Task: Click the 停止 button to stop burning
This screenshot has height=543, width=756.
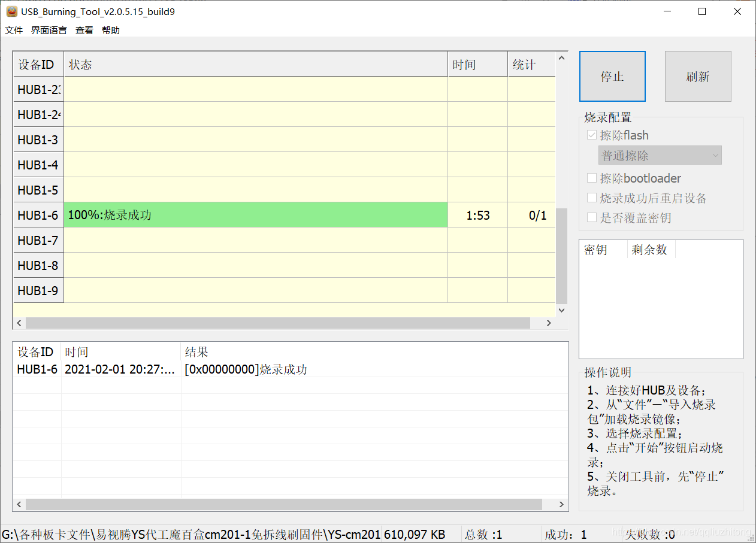Action: [x=612, y=76]
